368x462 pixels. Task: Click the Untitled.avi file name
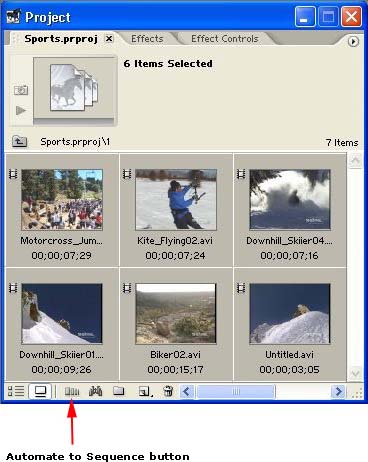[x=289, y=354]
